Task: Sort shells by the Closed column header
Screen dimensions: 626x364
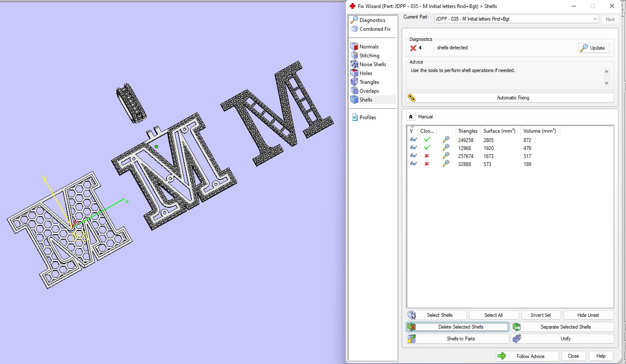Action: [x=427, y=131]
